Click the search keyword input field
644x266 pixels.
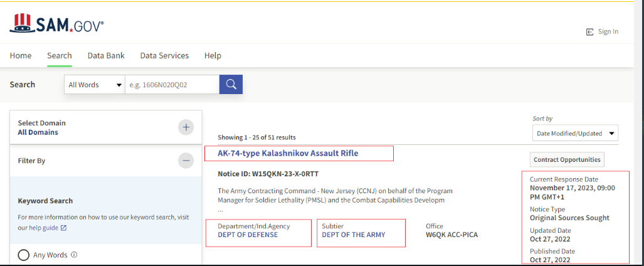click(x=172, y=85)
